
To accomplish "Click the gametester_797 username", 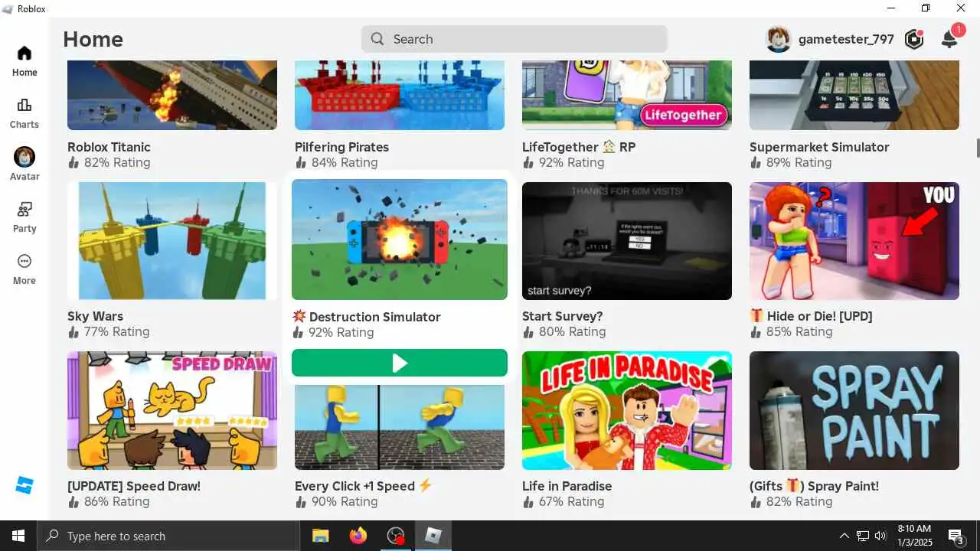I will point(846,39).
